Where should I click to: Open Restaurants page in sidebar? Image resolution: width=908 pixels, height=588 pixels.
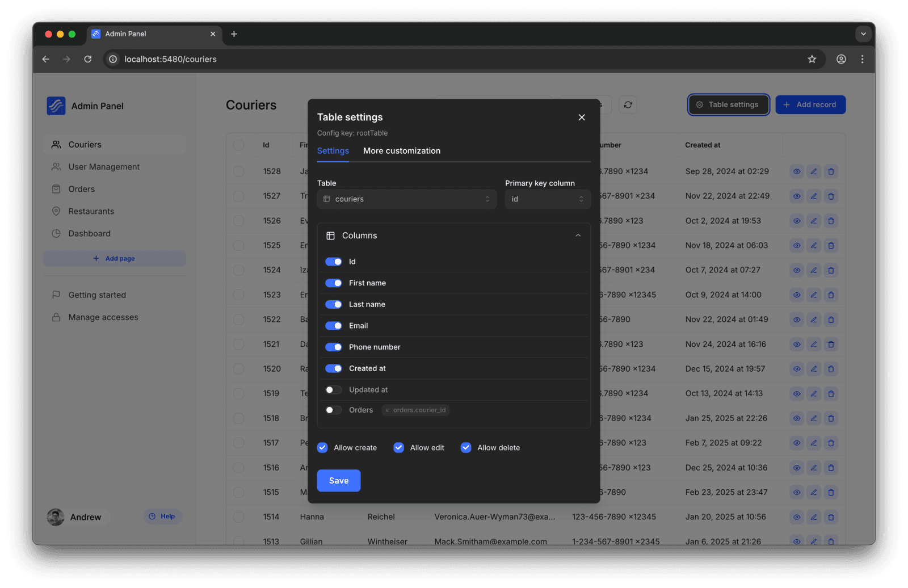click(115, 211)
